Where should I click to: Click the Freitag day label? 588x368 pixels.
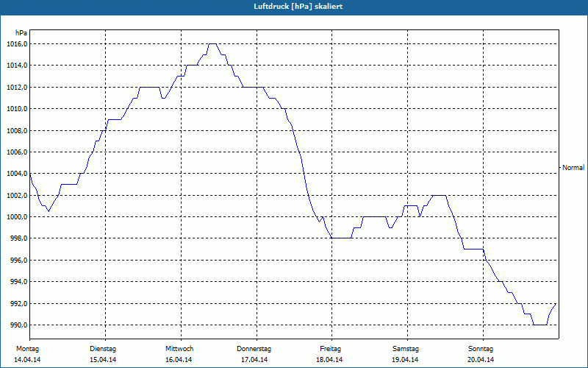[x=330, y=349]
